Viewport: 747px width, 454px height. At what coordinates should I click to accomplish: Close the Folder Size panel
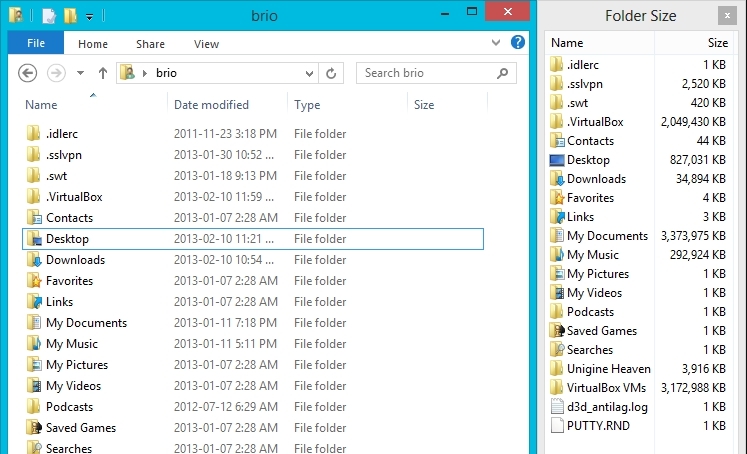pos(727,16)
